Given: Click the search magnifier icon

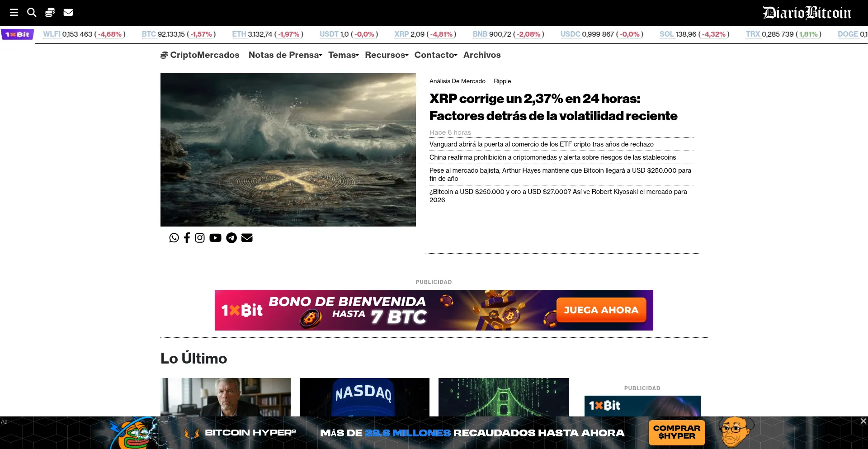Looking at the screenshot, I should tap(32, 12).
